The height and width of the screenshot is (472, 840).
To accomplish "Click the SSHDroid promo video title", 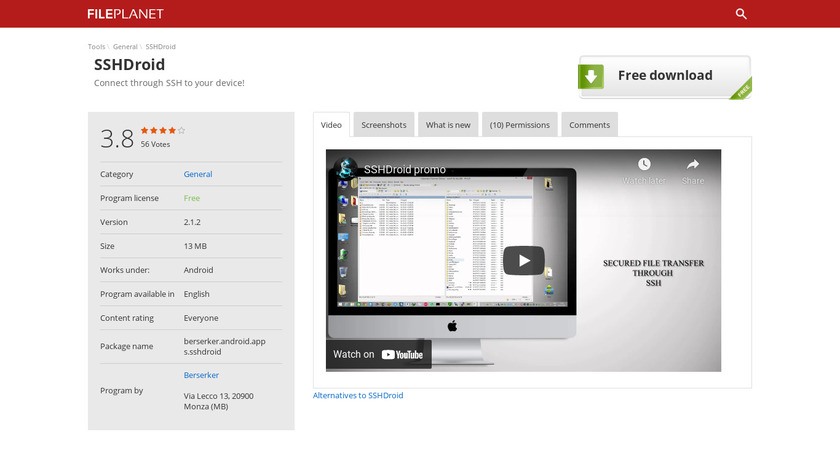I will pyautogui.click(x=404, y=169).
